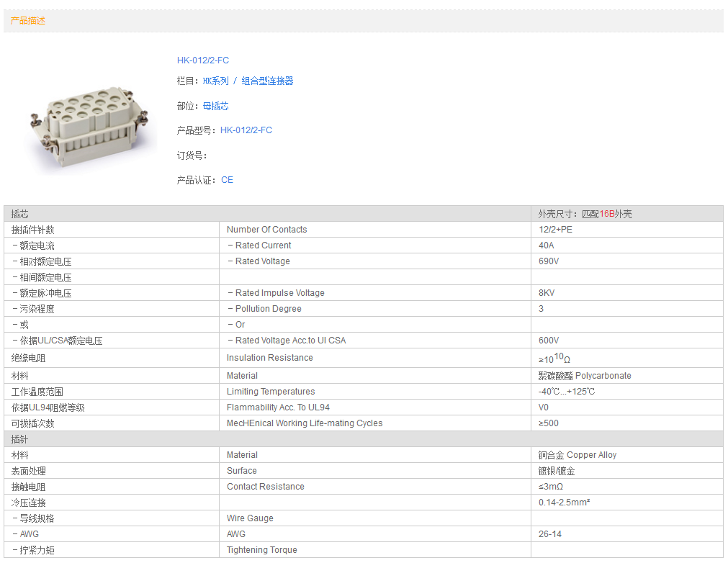728x563 pixels.
Task: Select the Number Of Contacts cell
Action: click(266, 230)
